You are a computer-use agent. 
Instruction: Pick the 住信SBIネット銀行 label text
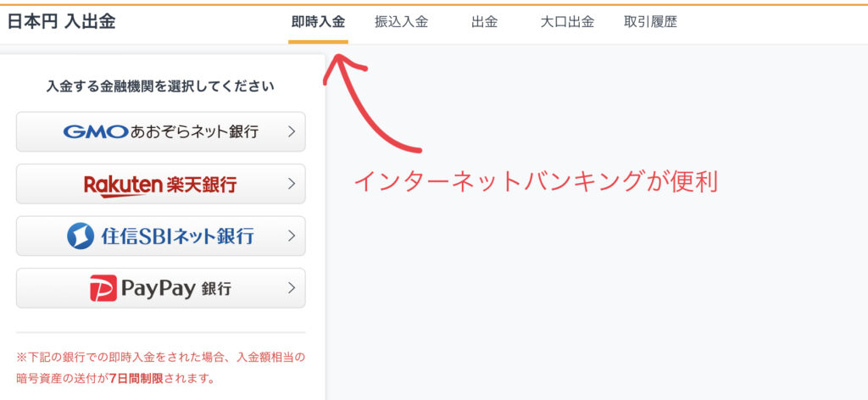click(x=177, y=236)
